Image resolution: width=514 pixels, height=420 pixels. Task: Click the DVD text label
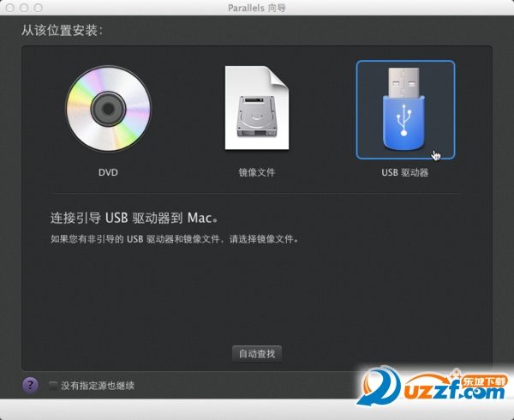point(108,172)
